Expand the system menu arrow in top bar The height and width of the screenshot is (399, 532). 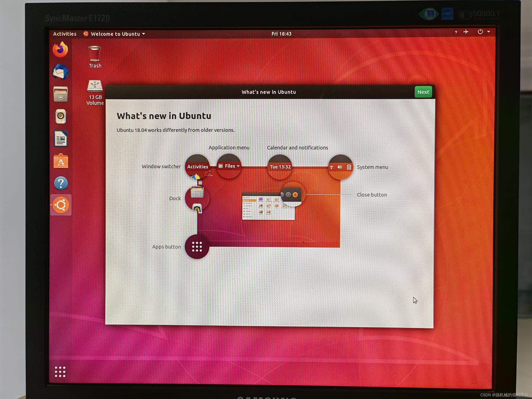pyautogui.click(x=489, y=32)
